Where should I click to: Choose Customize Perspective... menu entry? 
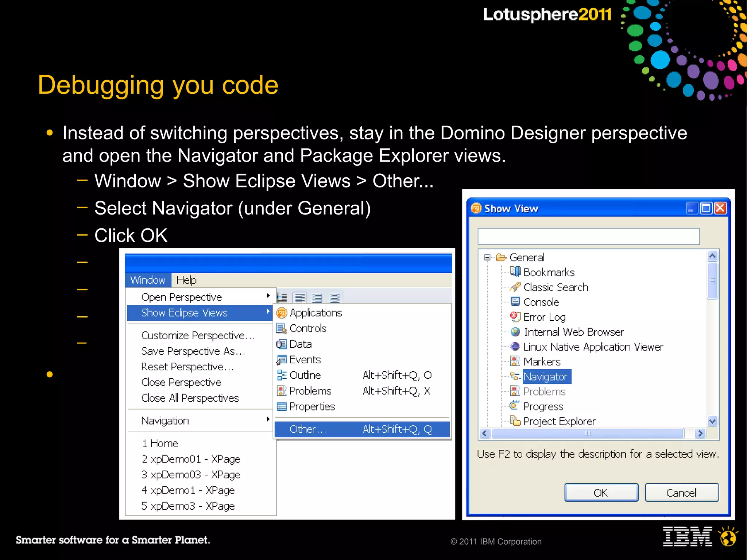click(198, 336)
